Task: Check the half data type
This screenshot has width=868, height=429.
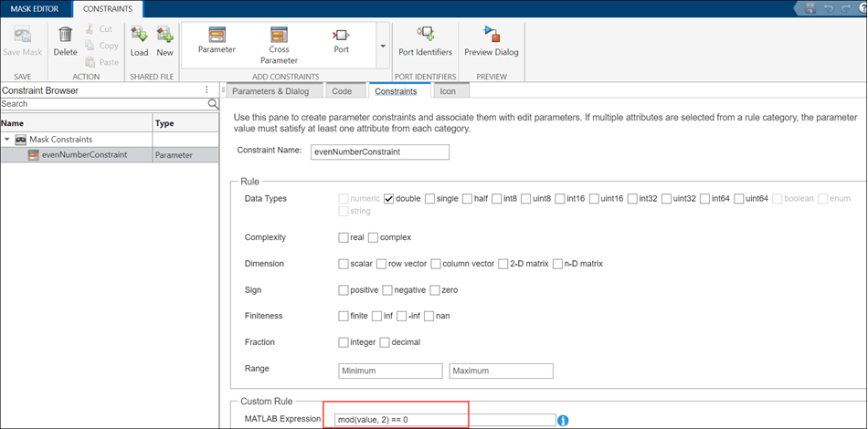Action: pos(467,198)
